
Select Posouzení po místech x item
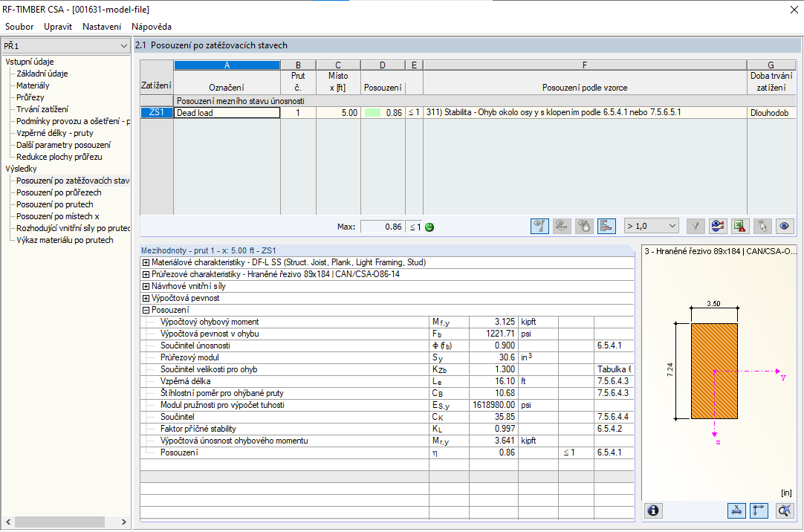click(x=58, y=216)
